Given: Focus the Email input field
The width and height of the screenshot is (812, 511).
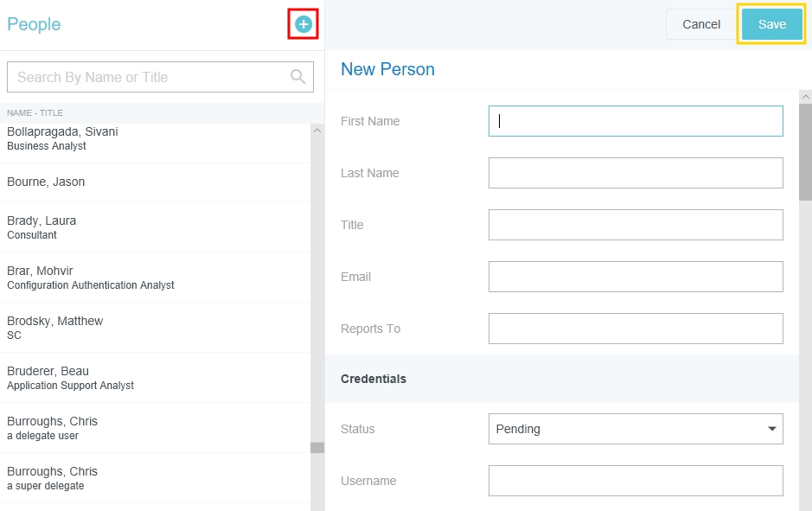Looking at the screenshot, I should click(x=636, y=277).
